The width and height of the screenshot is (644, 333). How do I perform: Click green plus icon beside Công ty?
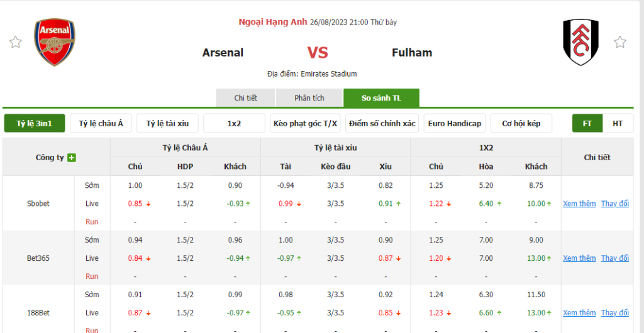tap(72, 158)
